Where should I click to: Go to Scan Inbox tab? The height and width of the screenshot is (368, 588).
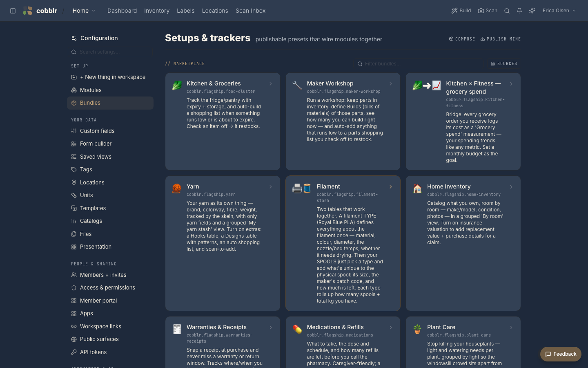tap(251, 11)
